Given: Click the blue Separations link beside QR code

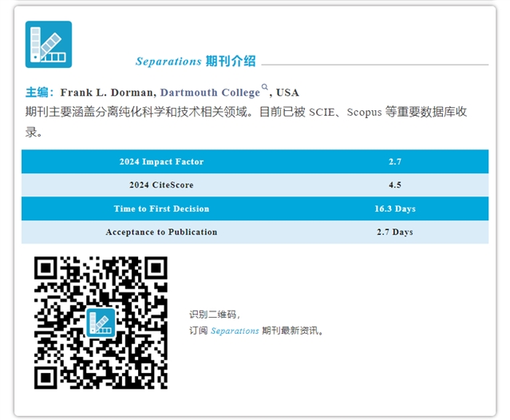Looking at the screenshot, I should 235,331.
